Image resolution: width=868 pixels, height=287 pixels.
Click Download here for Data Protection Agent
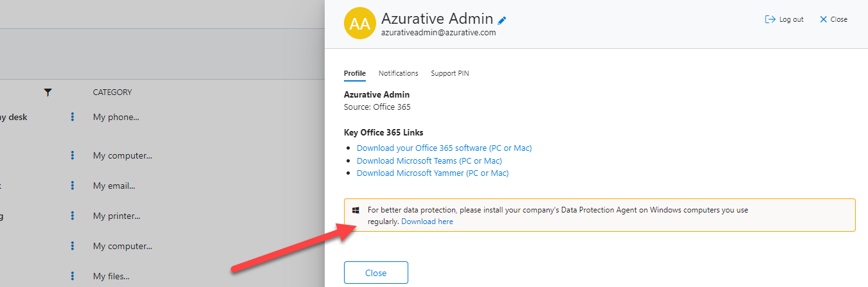coord(427,222)
